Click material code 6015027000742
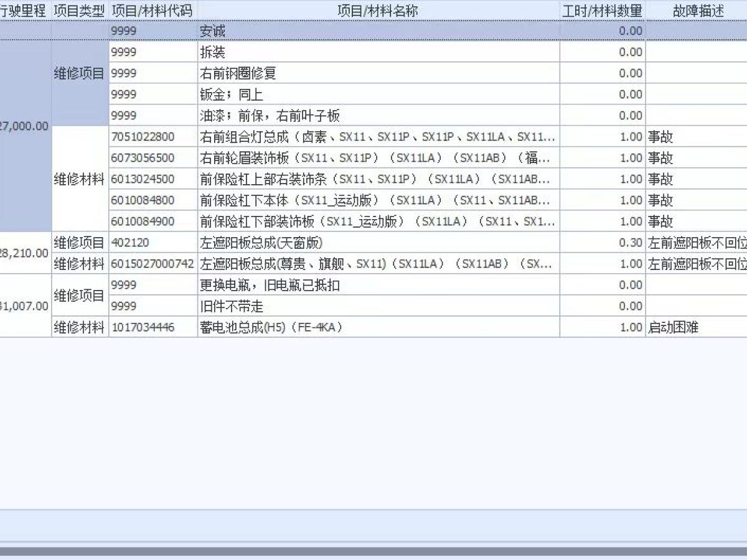 point(153,264)
